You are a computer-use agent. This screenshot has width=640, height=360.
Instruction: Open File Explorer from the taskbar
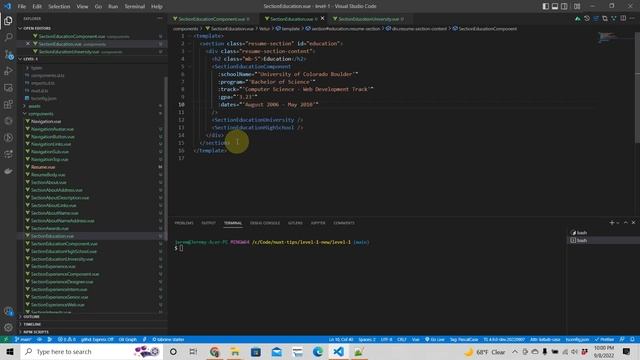(235, 351)
